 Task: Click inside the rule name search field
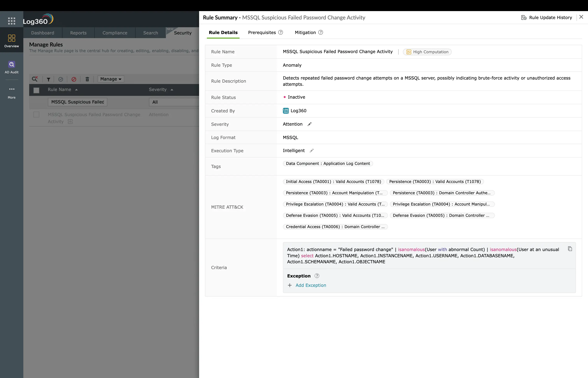click(x=77, y=102)
